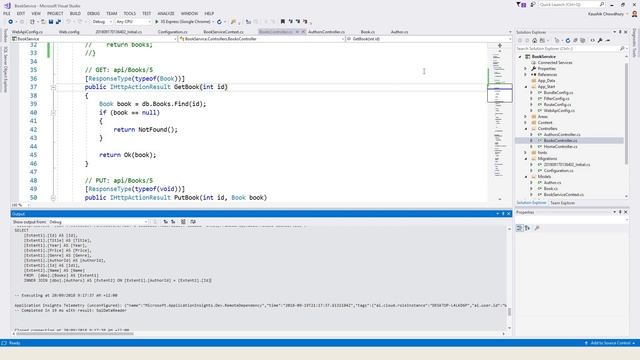Screen dimensions: 640x360
Task: Open the BooksController class navigation dropdown
Action: pyautogui.click(x=262, y=39)
